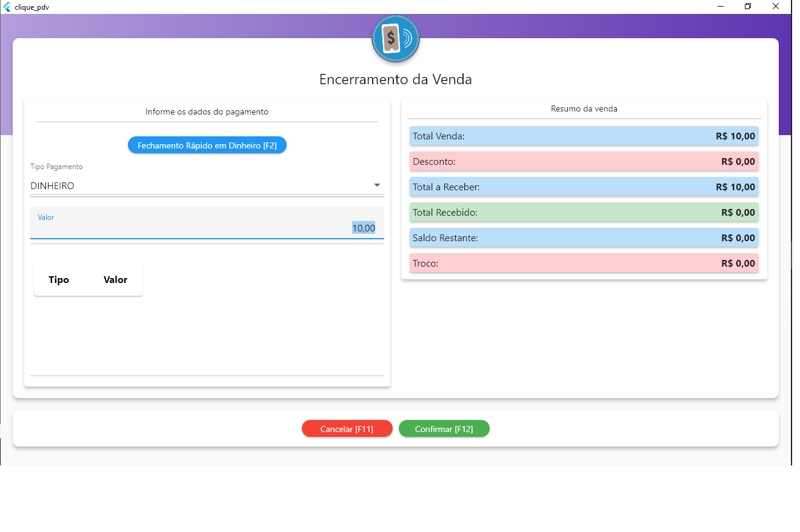
Task: Click the clique_pdv payment logo icon
Action: [x=395, y=39]
